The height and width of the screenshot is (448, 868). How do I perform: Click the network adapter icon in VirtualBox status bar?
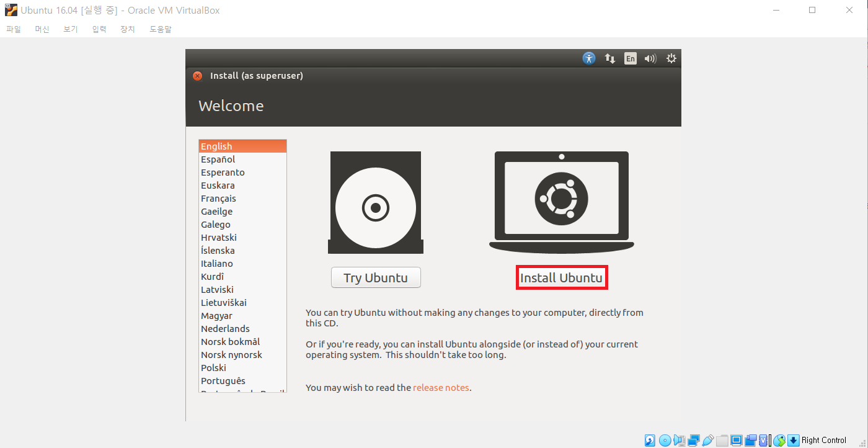[x=694, y=441]
